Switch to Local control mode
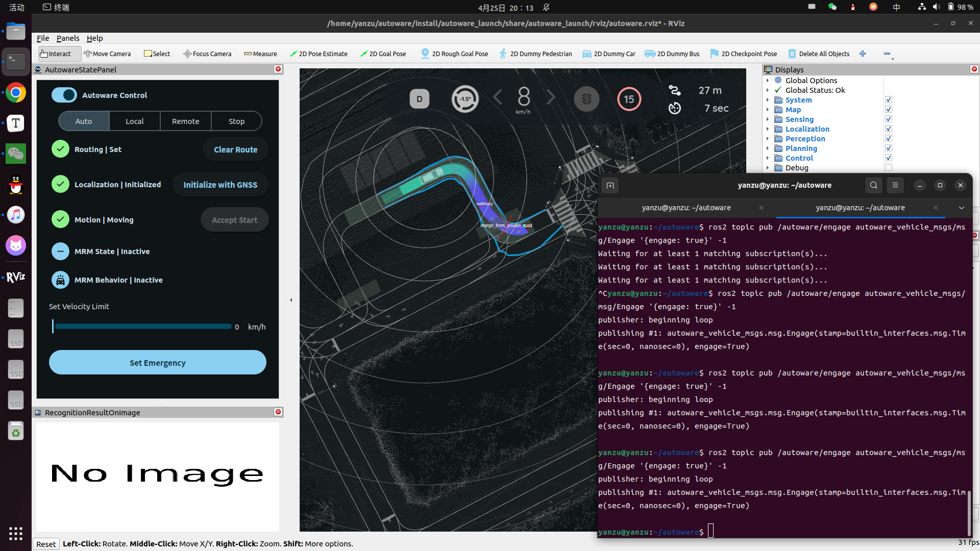The height and width of the screenshot is (551, 980). click(x=135, y=121)
